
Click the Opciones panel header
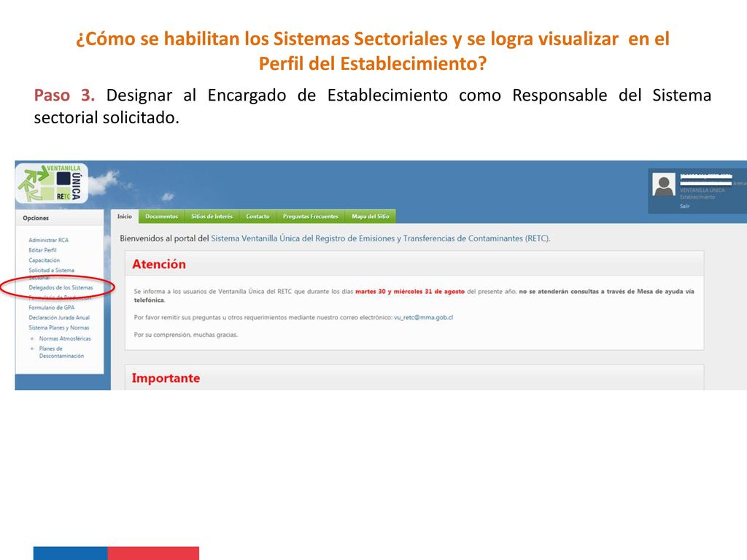pyautogui.click(x=60, y=218)
